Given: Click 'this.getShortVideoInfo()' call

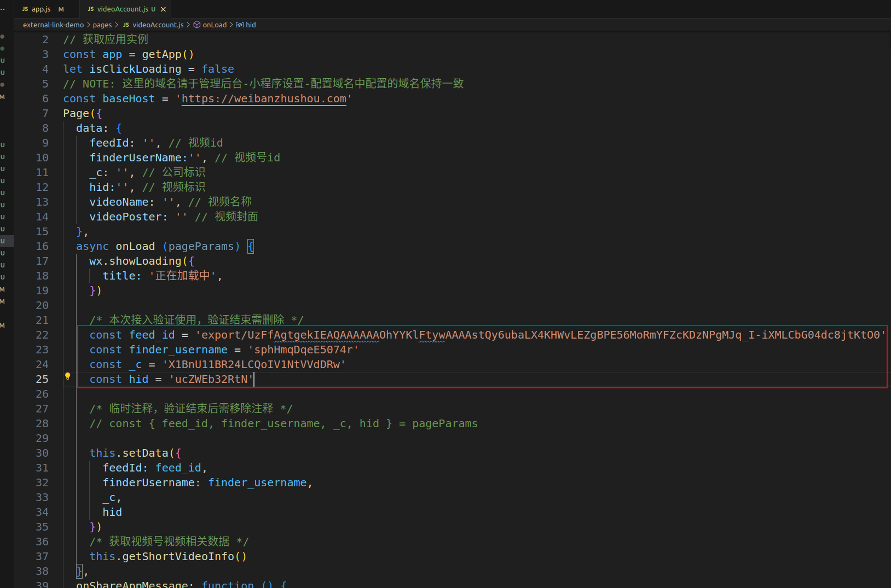Looking at the screenshot, I should point(168,556).
